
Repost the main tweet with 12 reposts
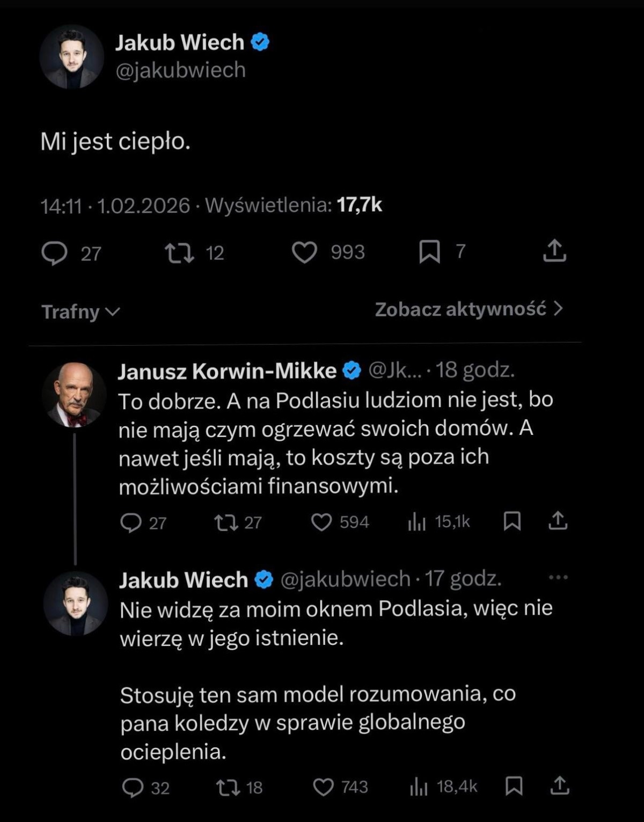tap(179, 253)
